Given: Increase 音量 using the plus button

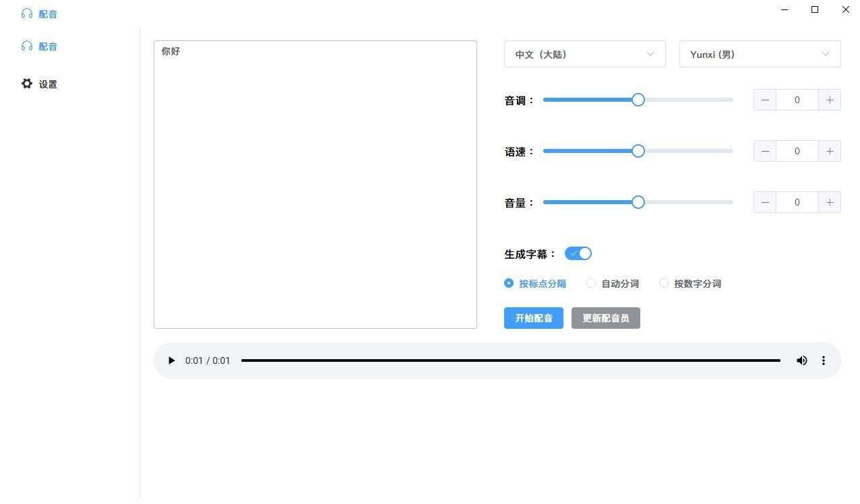Looking at the screenshot, I should click(x=830, y=202).
